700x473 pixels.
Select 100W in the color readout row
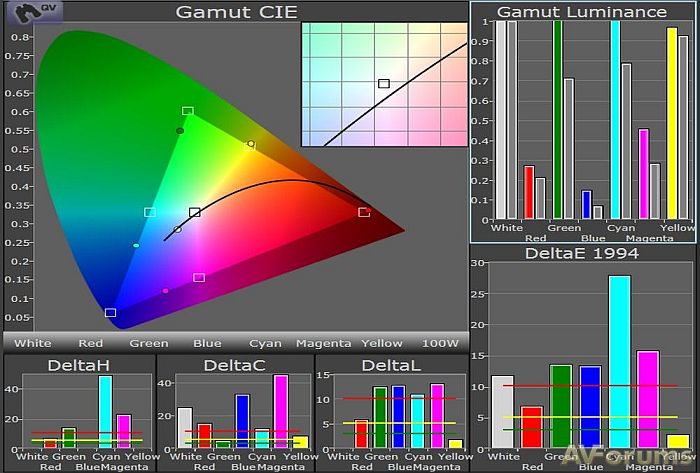point(438,343)
